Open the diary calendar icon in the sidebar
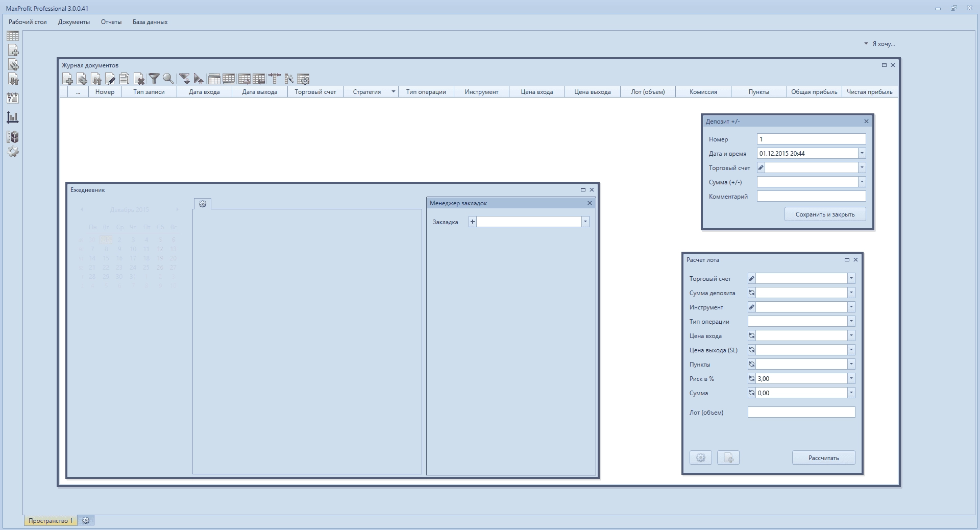The height and width of the screenshot is (530, 980). (x=13, y=98)
